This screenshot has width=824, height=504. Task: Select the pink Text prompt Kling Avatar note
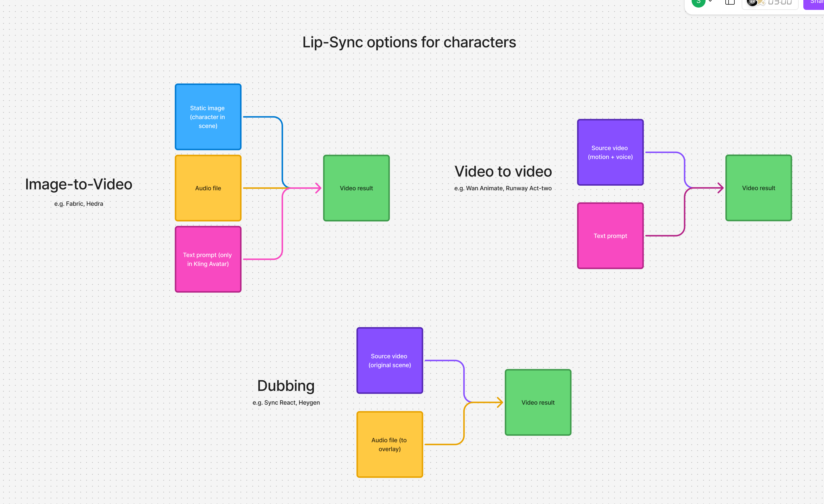tap(208, 259)
